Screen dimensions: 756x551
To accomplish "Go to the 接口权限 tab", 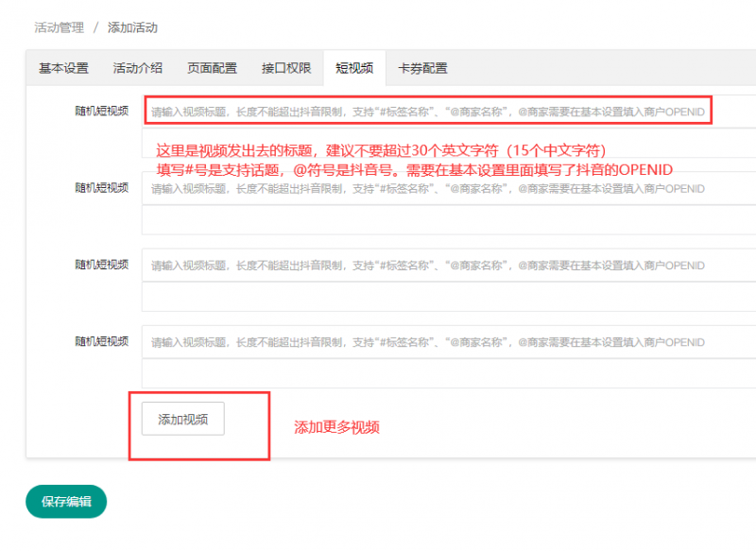I will pos(286,68).
